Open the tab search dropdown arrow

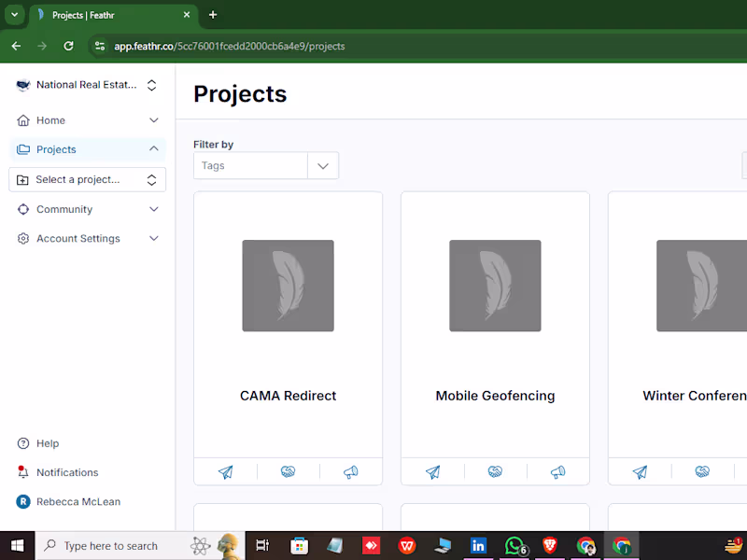point(15,15)
